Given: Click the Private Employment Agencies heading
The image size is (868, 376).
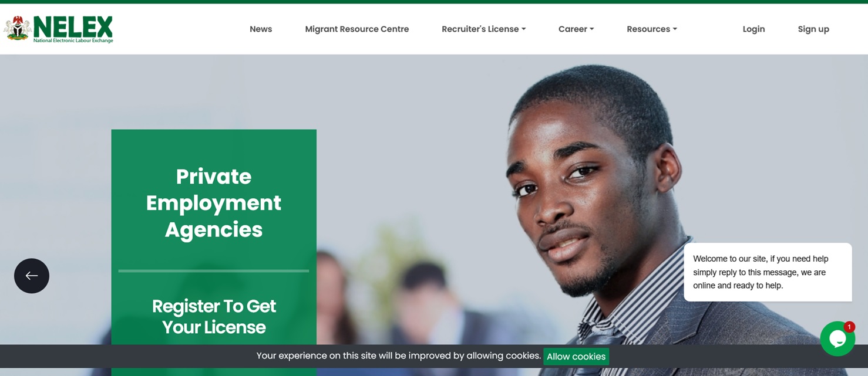Looking at the screenshot, I should pos(214,203).
